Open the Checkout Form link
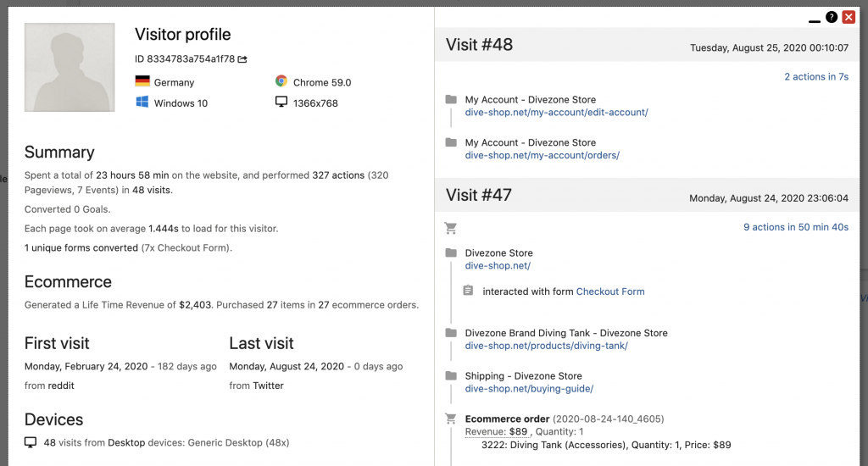 coord(610,291)
